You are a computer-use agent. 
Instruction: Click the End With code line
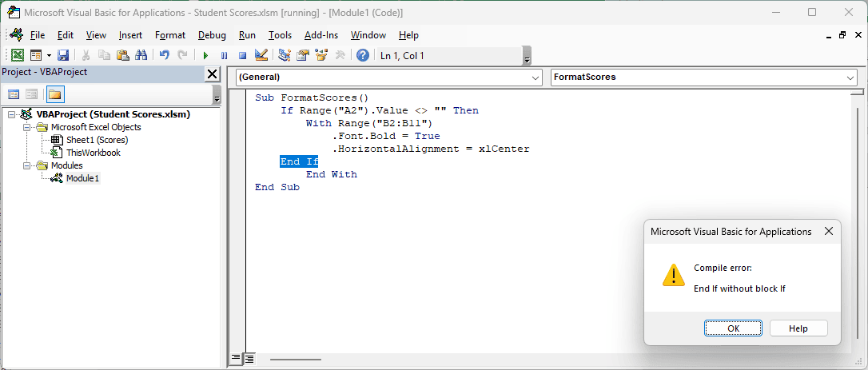coord(332,174)
